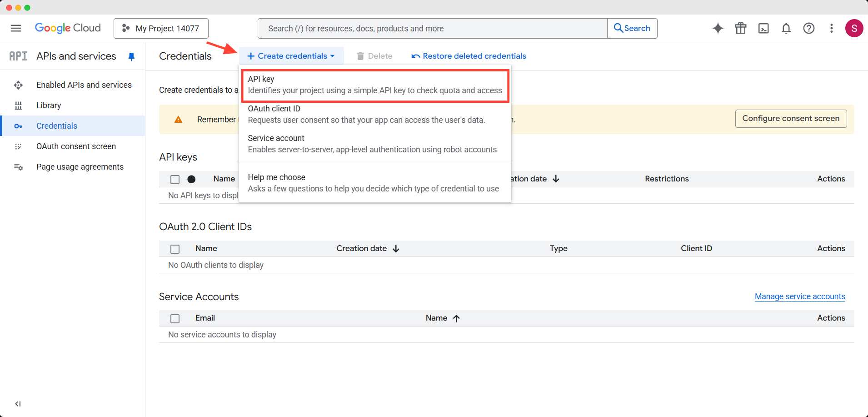This screenshot has height=417, width=868.
Task: Check the OAuth 2.0 Client IDs checkbox
Action: [175, 249]
